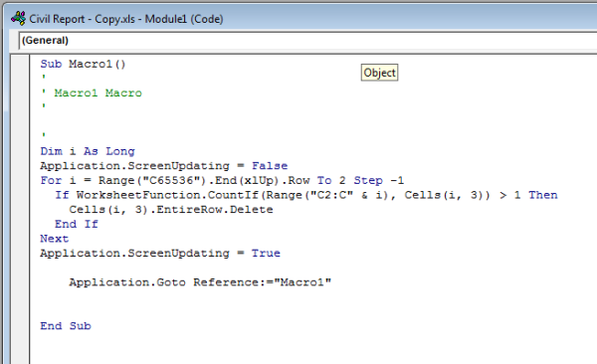Place the cursor on the End Sub line
Image resolution: width=597 pixels, height=364 pixels.
click(x=66, y=326)
